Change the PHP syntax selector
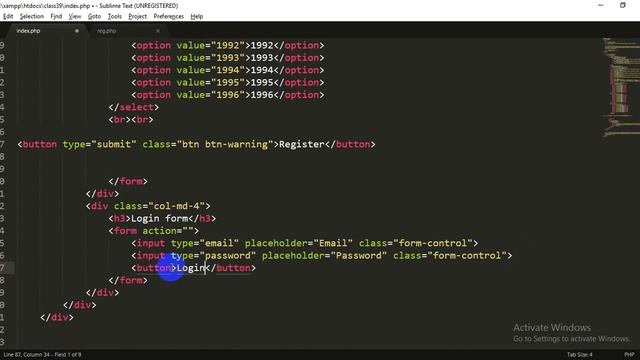The width and height of the screenshot is (640, 360). [x=629, y=355]
